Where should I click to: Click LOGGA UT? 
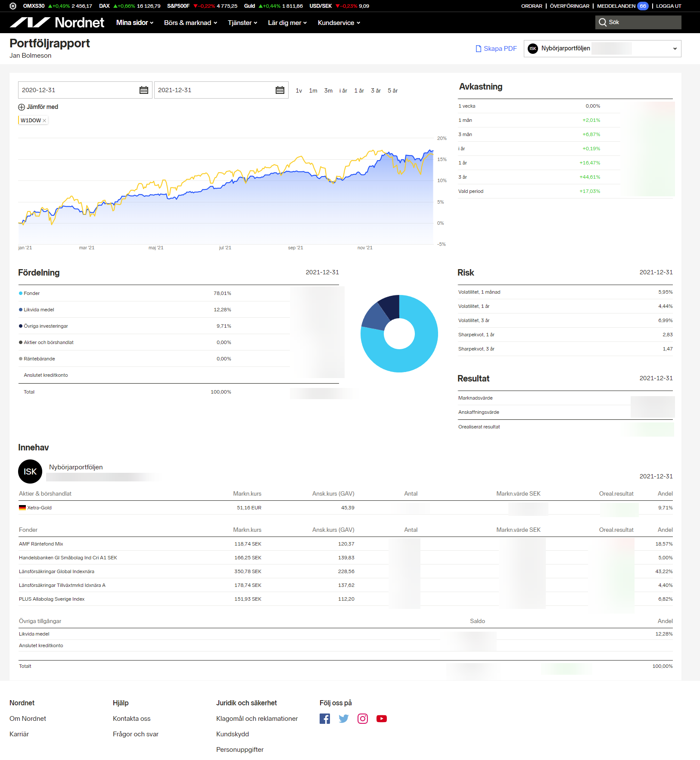tap(669, 6)
